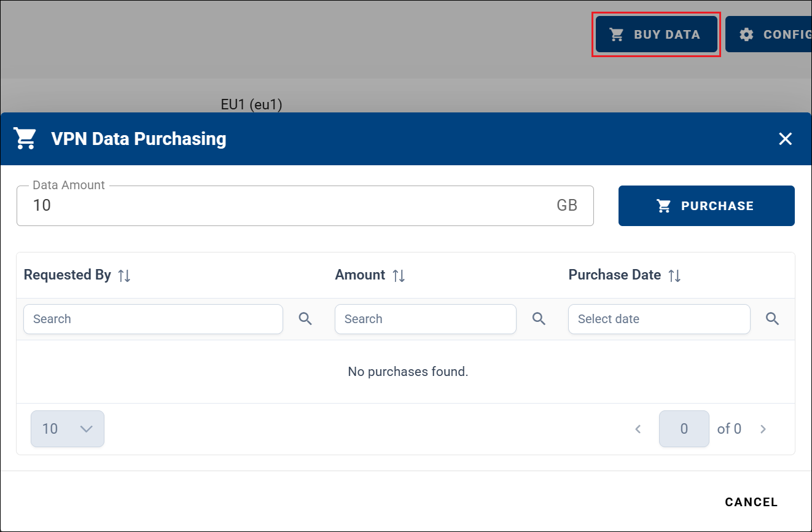
Task: Click the 'VPN Data Purchasing' title
Action: (139, 139)
